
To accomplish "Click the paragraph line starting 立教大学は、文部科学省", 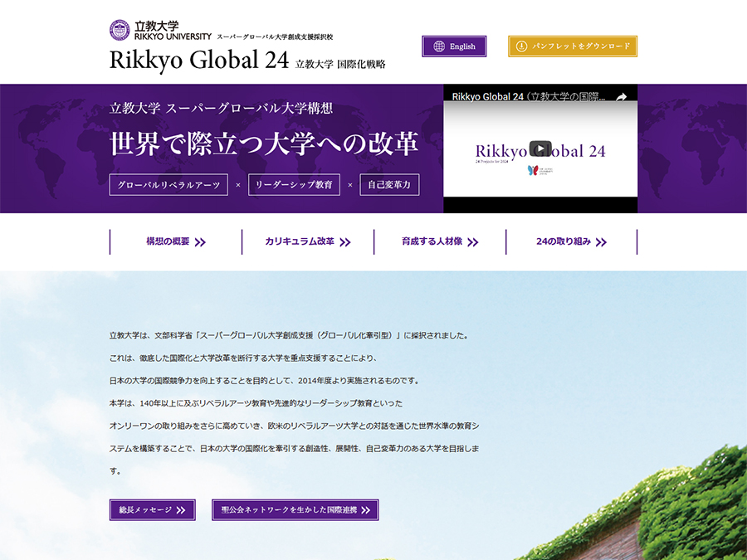I will tap(289, 336).
